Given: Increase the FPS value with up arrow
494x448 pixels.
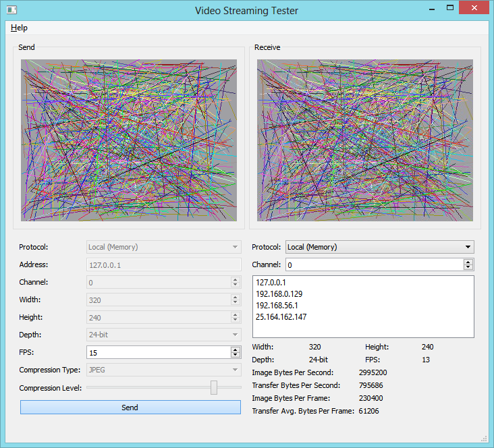Looking at the screenshot, I should 236,349.
